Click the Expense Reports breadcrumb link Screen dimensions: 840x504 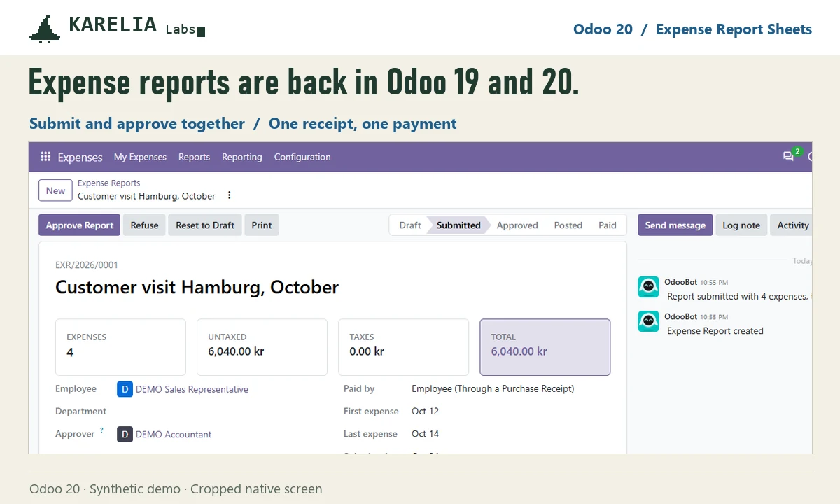coord(108,183)
